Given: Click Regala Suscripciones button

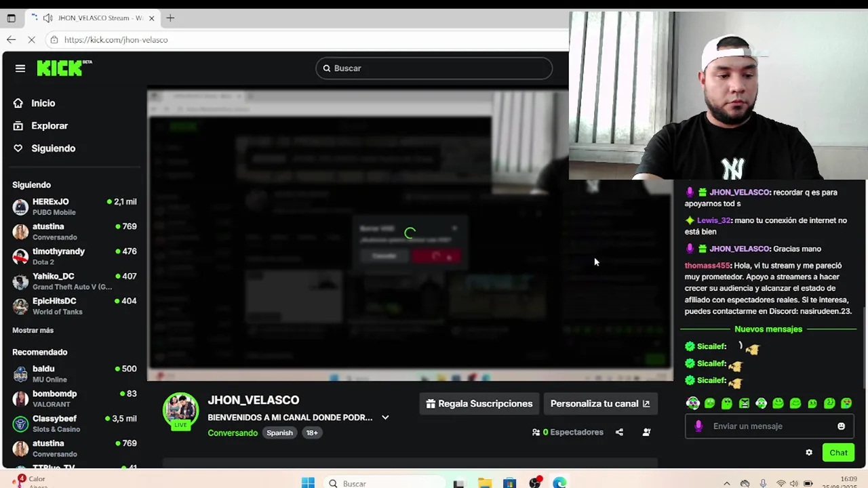Looking at the screenshot, I should tap(479, 403).
